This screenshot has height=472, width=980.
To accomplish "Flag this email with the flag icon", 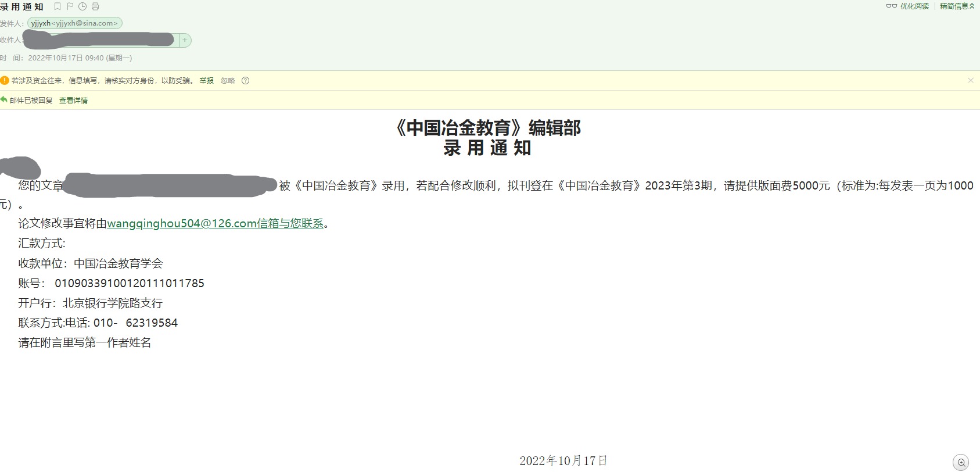I will click(x=70, y=6).
